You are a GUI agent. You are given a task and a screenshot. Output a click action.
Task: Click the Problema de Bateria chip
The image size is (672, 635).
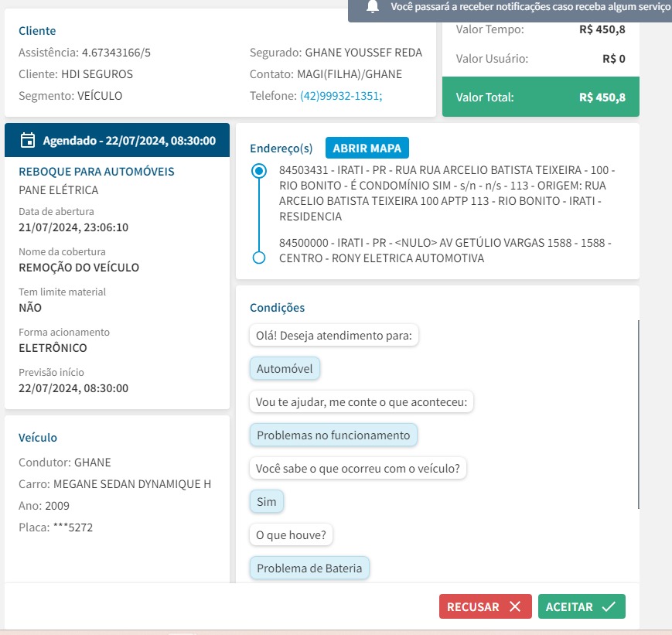[309, 568]
